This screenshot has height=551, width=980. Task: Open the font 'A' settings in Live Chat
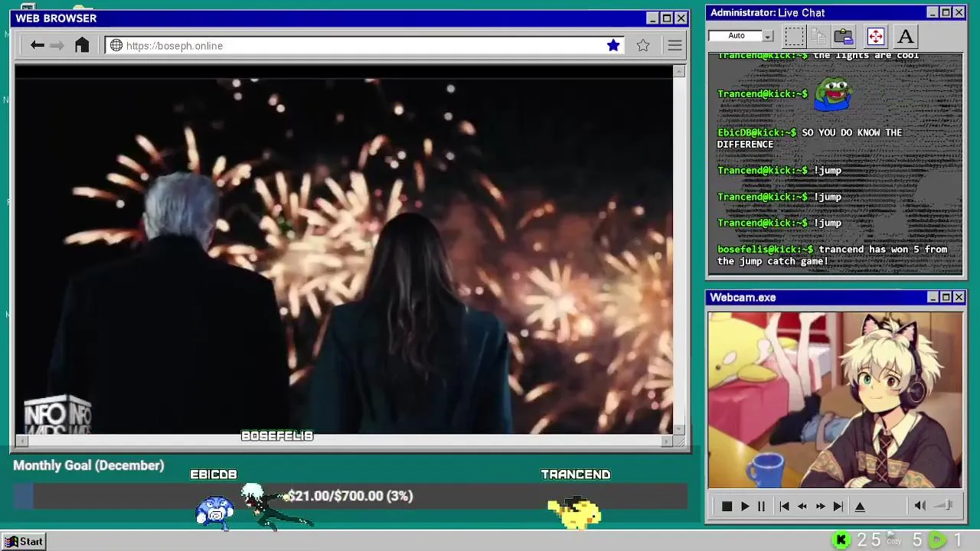906,36
